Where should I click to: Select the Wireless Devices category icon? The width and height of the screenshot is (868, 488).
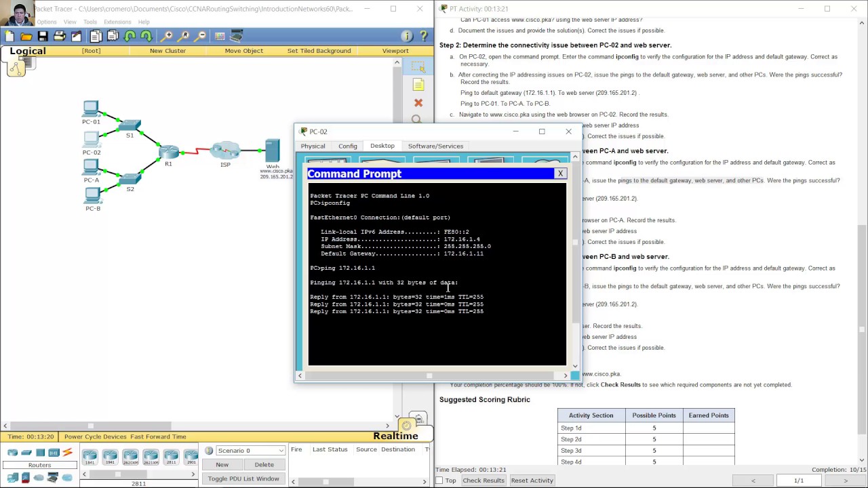(x=54, y=453)
